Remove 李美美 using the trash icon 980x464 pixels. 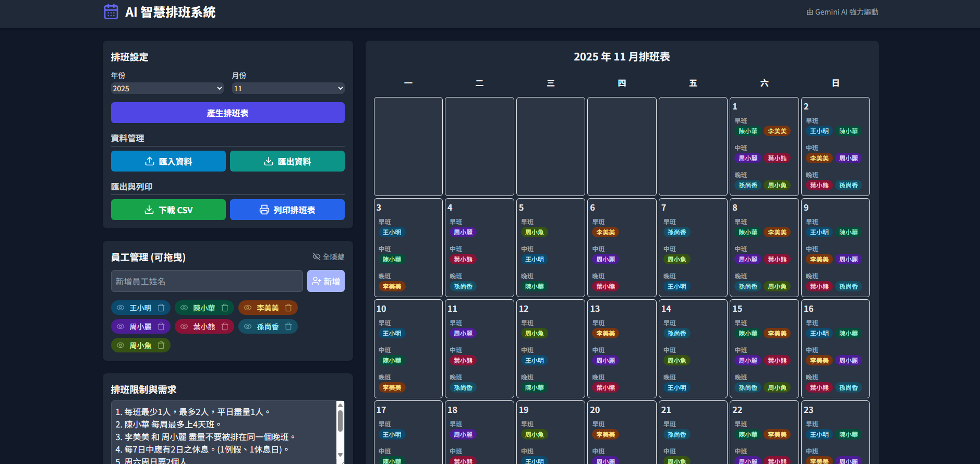click(288, 308)
